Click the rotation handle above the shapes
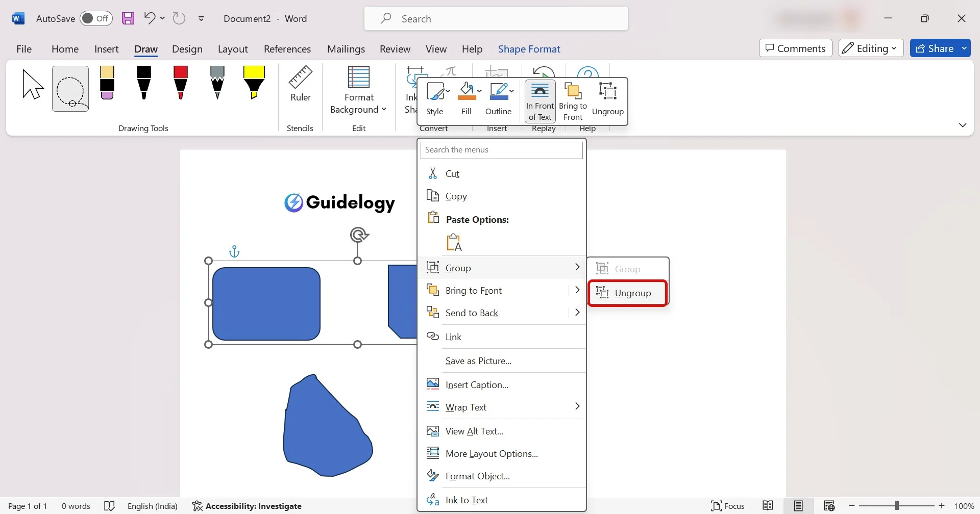Screen dimensions: 980x514 point(359,235)
